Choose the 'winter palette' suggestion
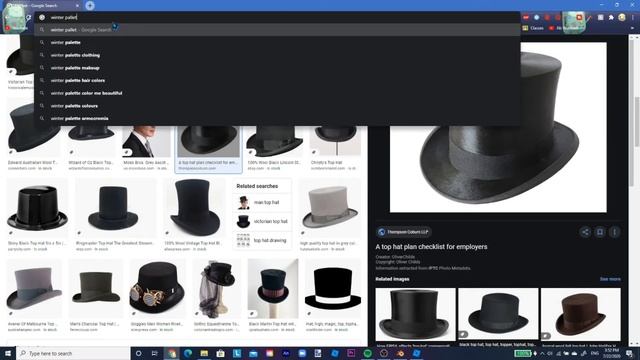The width and height of the screenshot is (640, 360). coord(278,42)
